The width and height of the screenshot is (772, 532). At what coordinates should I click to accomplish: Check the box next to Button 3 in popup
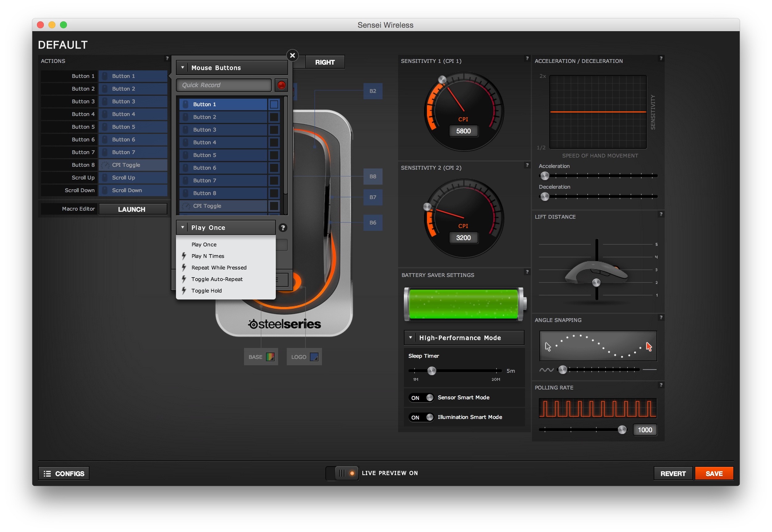274,130
